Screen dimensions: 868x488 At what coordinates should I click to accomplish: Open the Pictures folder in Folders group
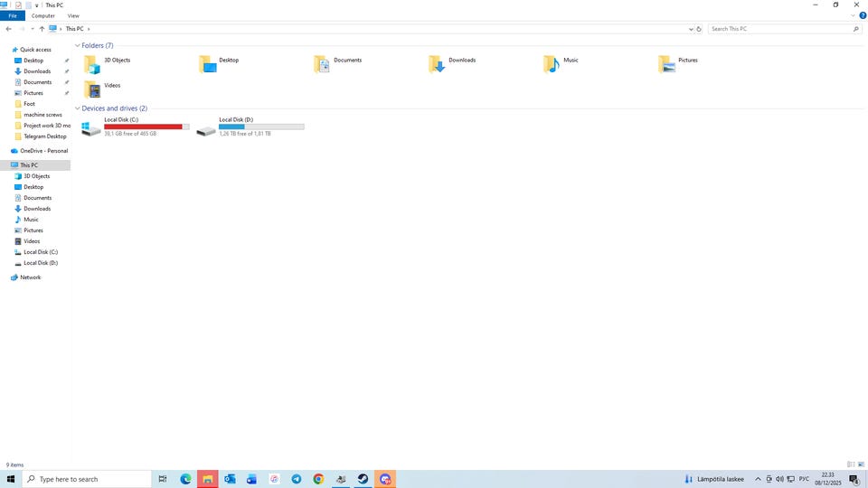click(677, 64)
